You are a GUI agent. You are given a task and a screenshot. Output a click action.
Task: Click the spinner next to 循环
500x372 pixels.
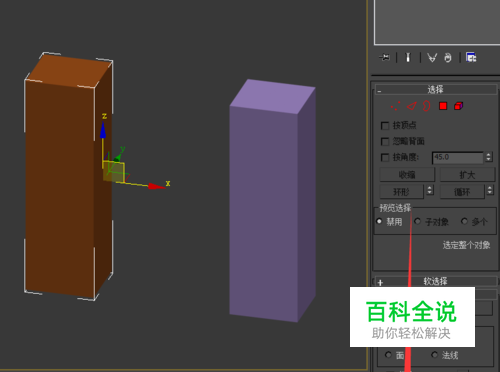[x=490, y=190]
